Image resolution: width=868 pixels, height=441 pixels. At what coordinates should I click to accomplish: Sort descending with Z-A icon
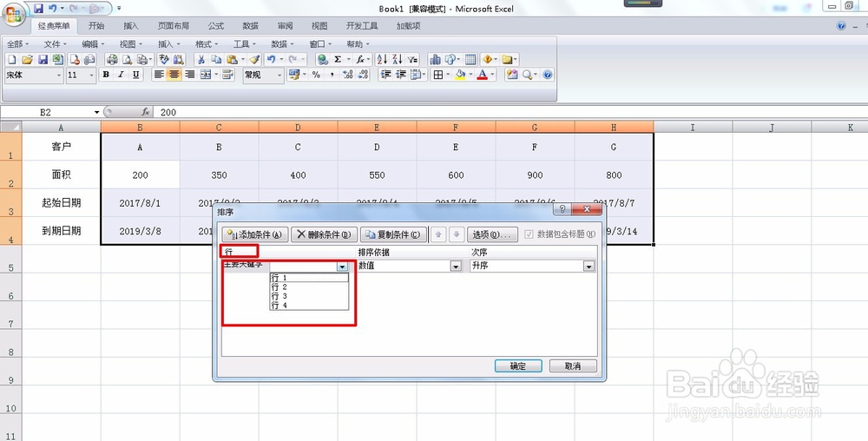click(397, 60)
